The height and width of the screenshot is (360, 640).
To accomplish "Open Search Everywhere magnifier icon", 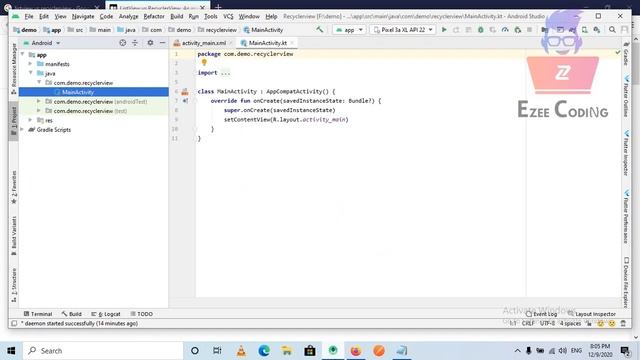I will click(612, 30).
